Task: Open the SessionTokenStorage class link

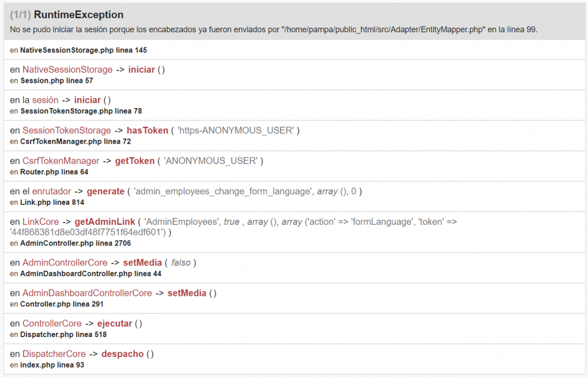Action: click(x=66, y=130)
